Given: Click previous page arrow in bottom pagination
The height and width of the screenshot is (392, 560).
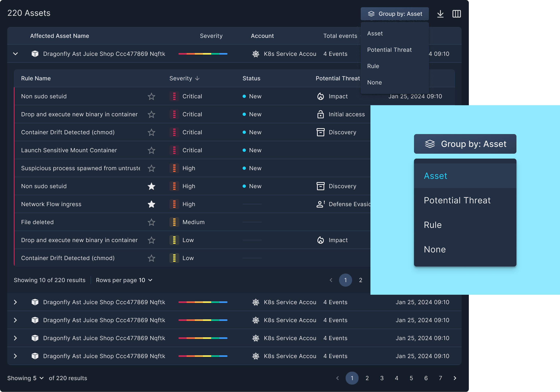Looking at the screenshot, I should (x=338, y=378).
